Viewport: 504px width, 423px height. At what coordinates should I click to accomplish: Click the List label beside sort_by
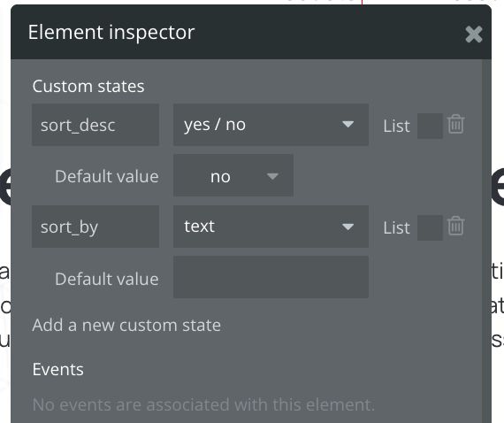coord(396,228)
